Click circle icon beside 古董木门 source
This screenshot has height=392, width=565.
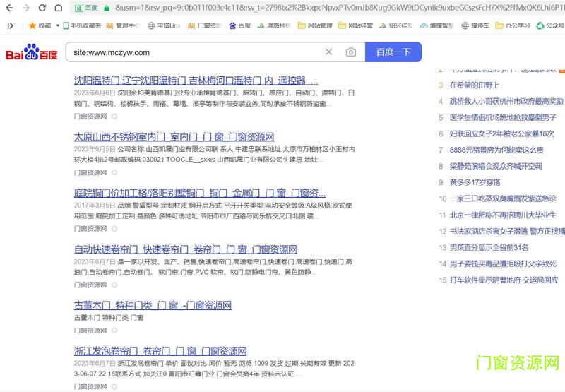pos(114,331)
